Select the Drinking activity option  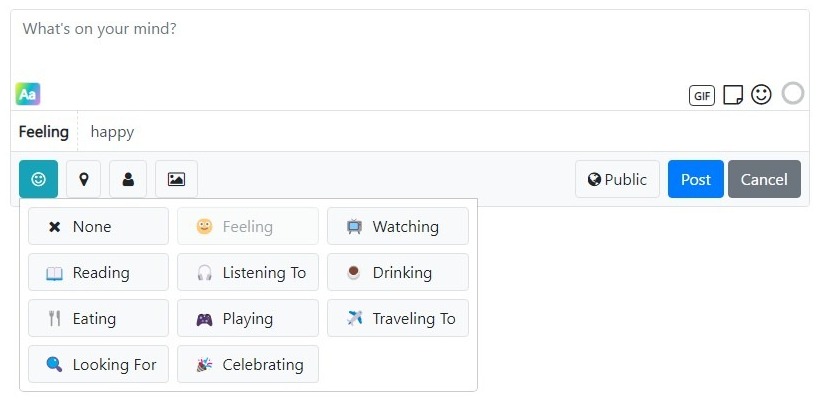398,272
